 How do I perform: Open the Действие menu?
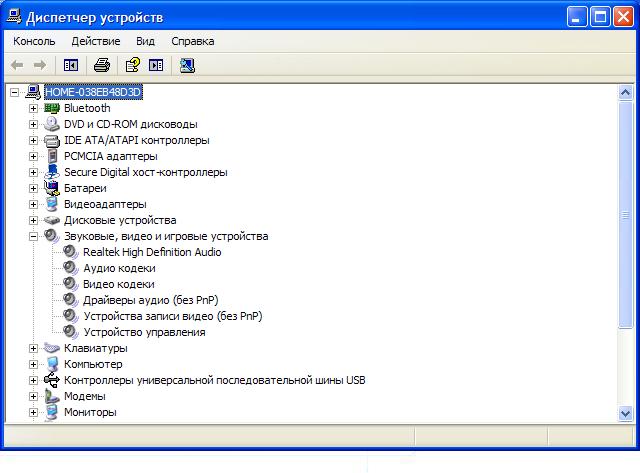(x=96, y=41)
